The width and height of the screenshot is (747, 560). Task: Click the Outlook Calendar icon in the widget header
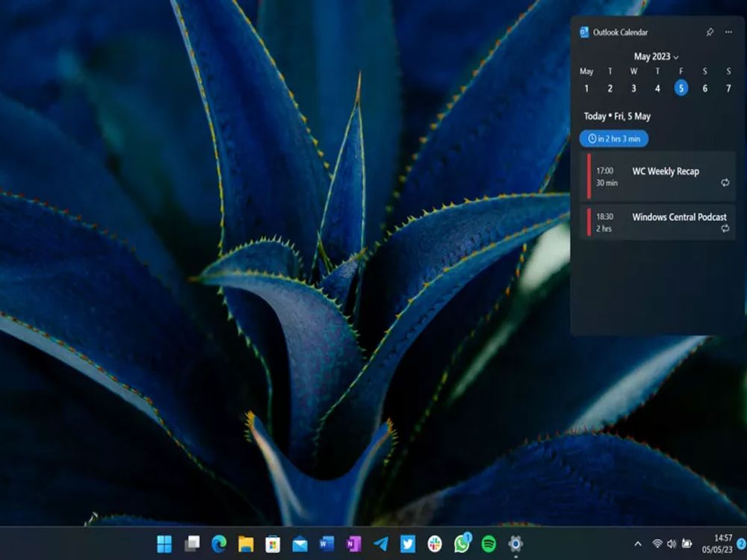point(585,32)
